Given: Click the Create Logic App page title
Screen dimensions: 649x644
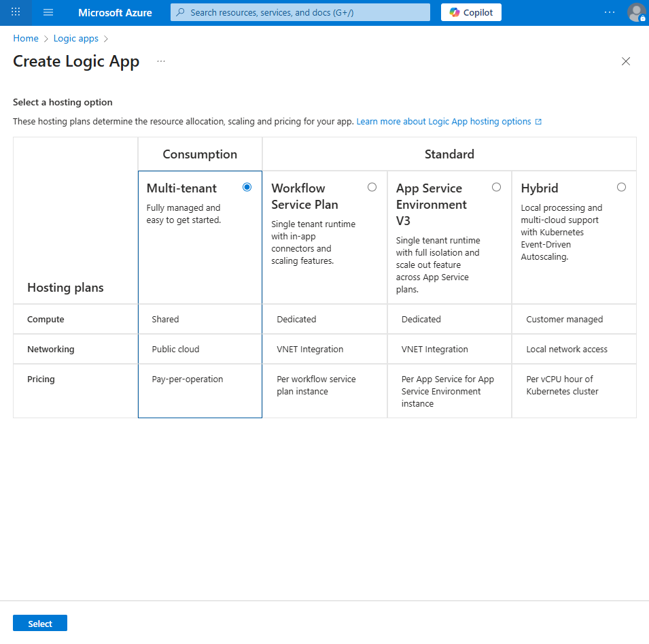Looking at the screenshot, I should [76, 61].
